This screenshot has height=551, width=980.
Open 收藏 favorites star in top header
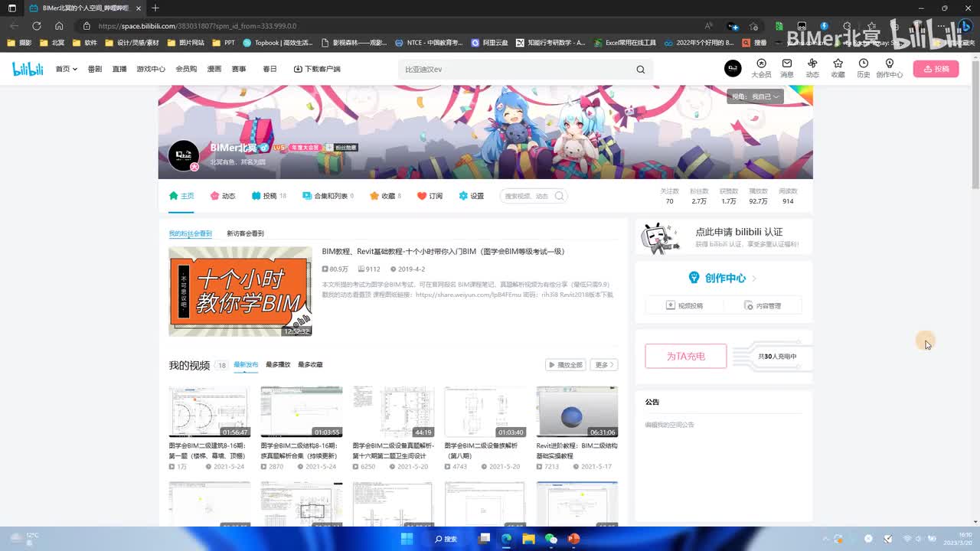click(838, 68)
